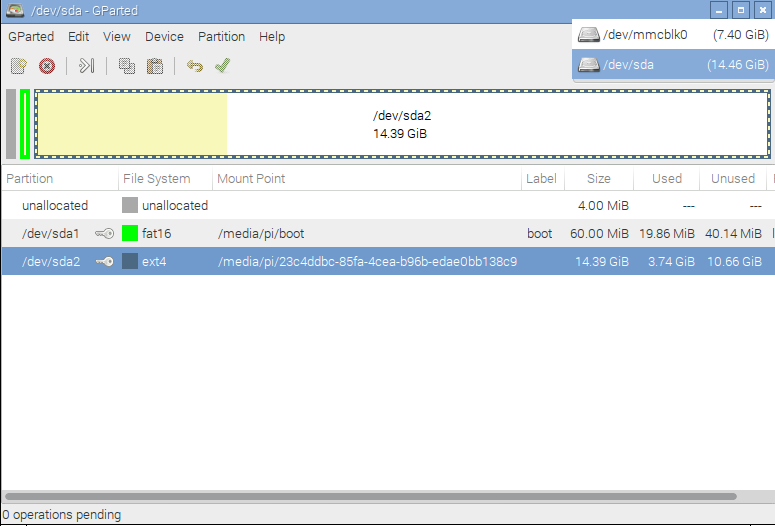Click the Apply all operations checkmark icon

[222, 66]
